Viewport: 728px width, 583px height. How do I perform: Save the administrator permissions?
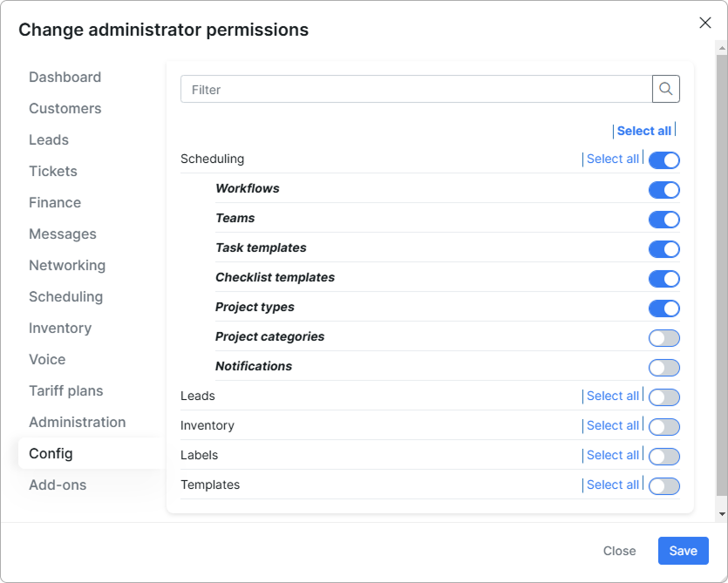[683, 551]
